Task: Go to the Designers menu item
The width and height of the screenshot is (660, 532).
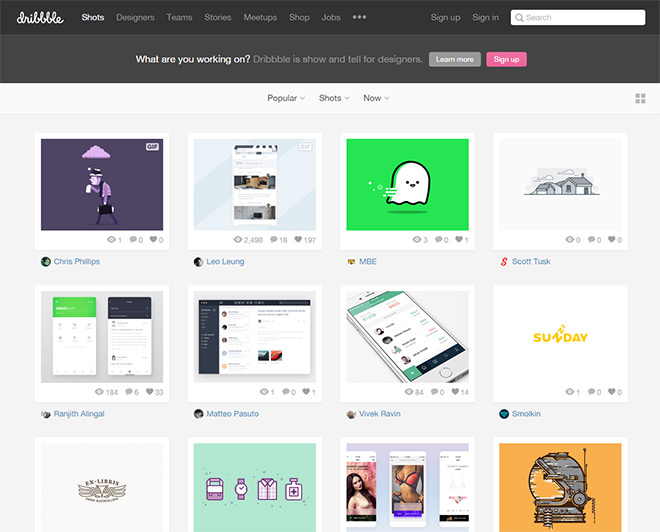Action: [x=135, y=17]
